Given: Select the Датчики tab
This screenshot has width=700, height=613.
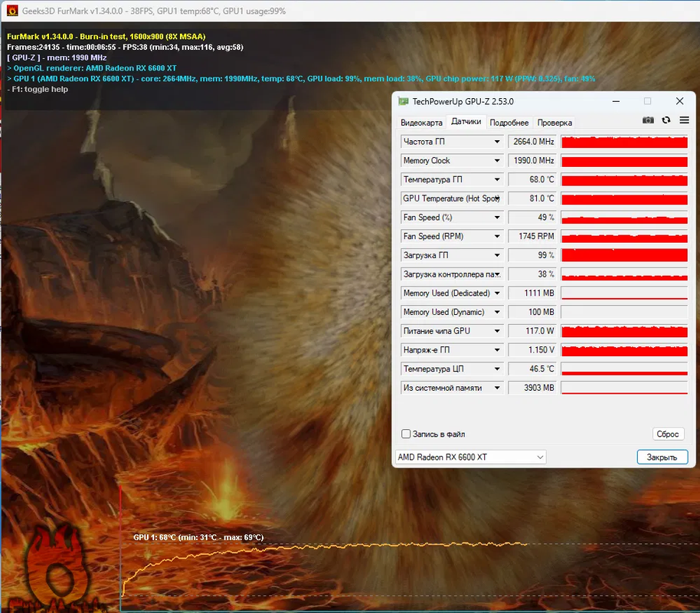Looking at the screenshot, I should [466, 122].
